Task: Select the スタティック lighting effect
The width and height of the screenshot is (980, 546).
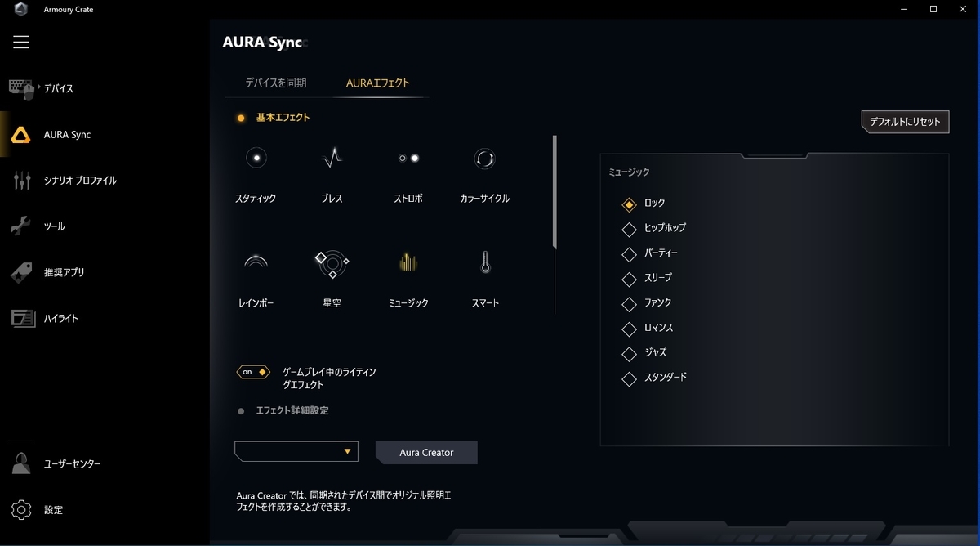Action: [256, 158]
